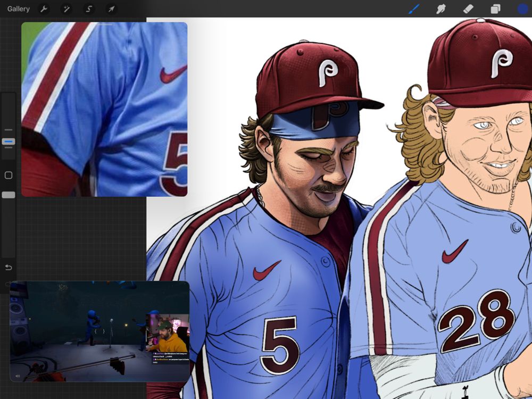Click the Reference window top grab handle
532x399 pixels.
[104, 24]
